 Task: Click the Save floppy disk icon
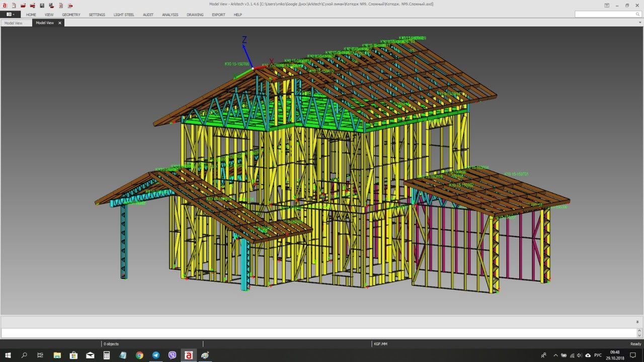[x=42, y=5]
